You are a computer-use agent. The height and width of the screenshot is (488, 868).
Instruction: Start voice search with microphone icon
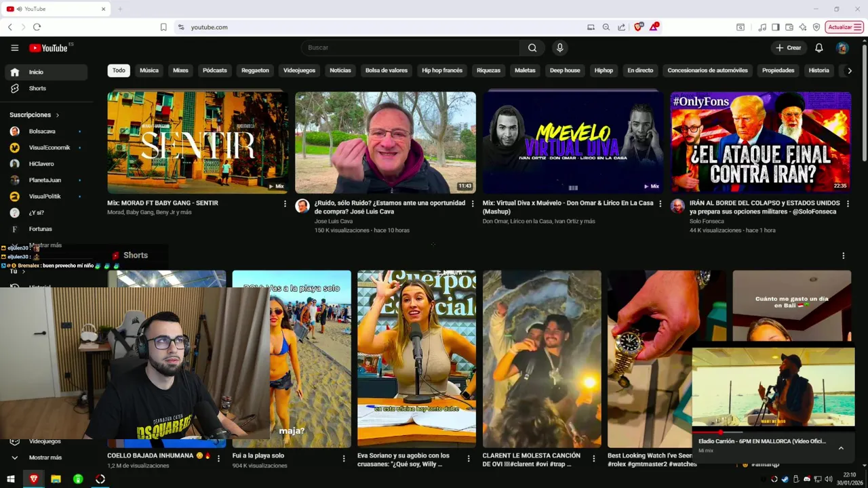559,47
